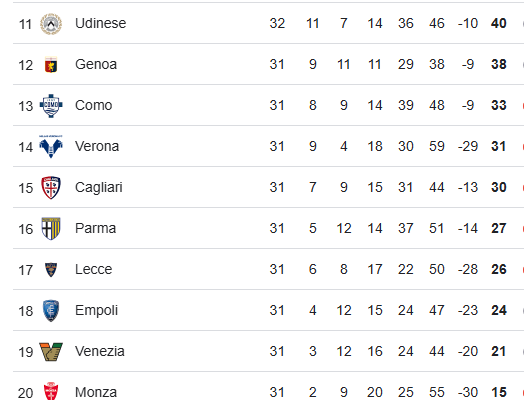Open the Udinese team page
The width and height of the screenshot is (524, 400).
tap(101, 23)
